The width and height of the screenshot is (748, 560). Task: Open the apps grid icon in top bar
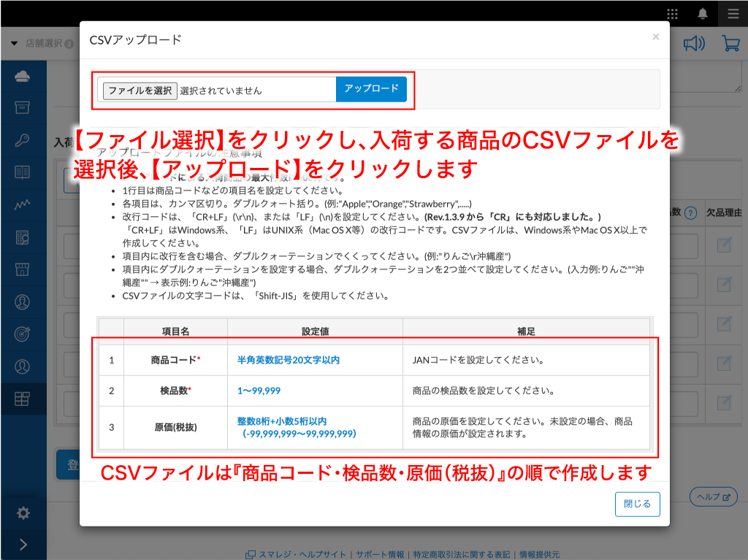672,13
